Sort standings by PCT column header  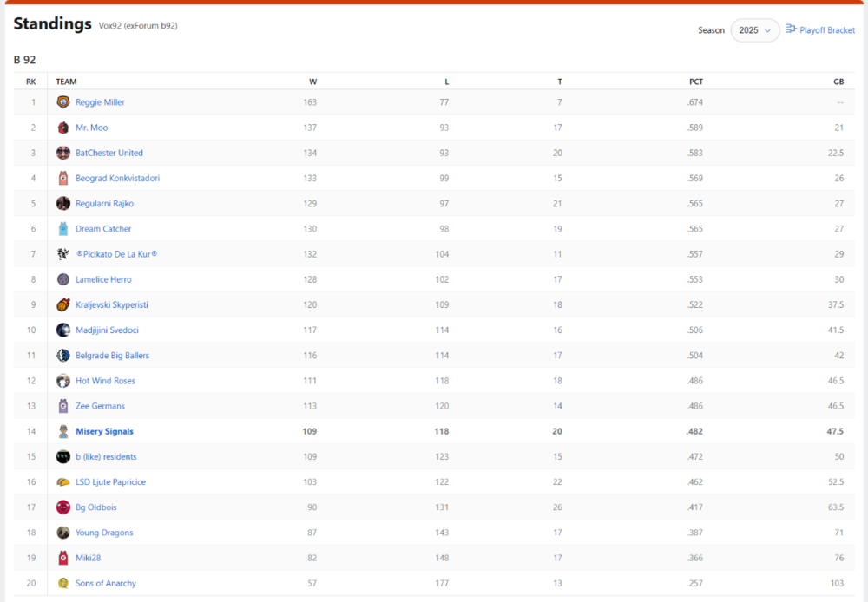pos(695,82)
